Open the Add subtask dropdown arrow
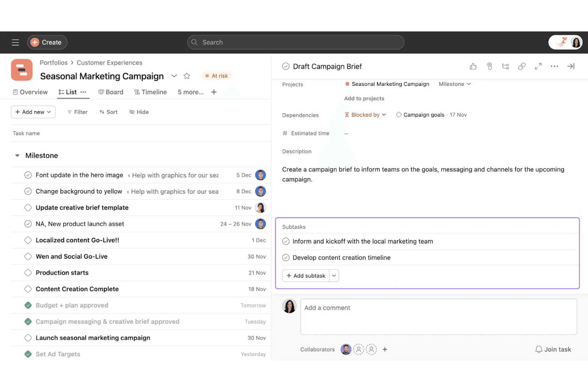This screenshot has height=392, width=588. coord(334,276)
